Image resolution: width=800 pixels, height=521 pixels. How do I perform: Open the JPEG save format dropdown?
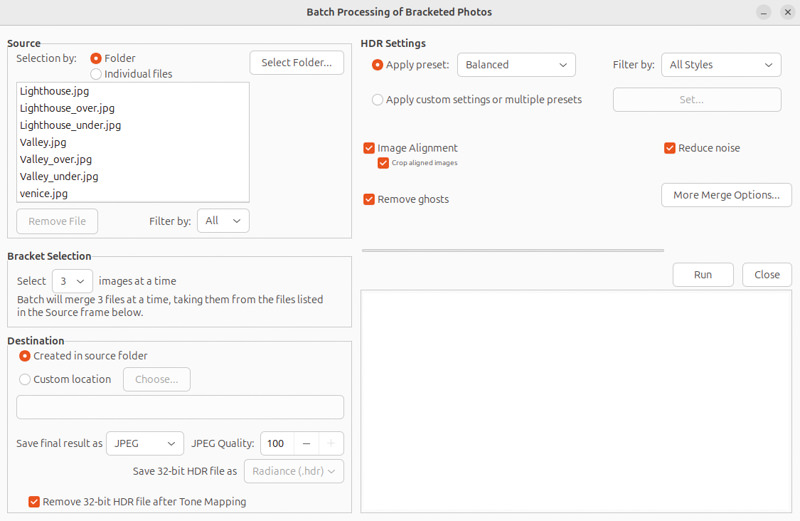click(145, 443)
